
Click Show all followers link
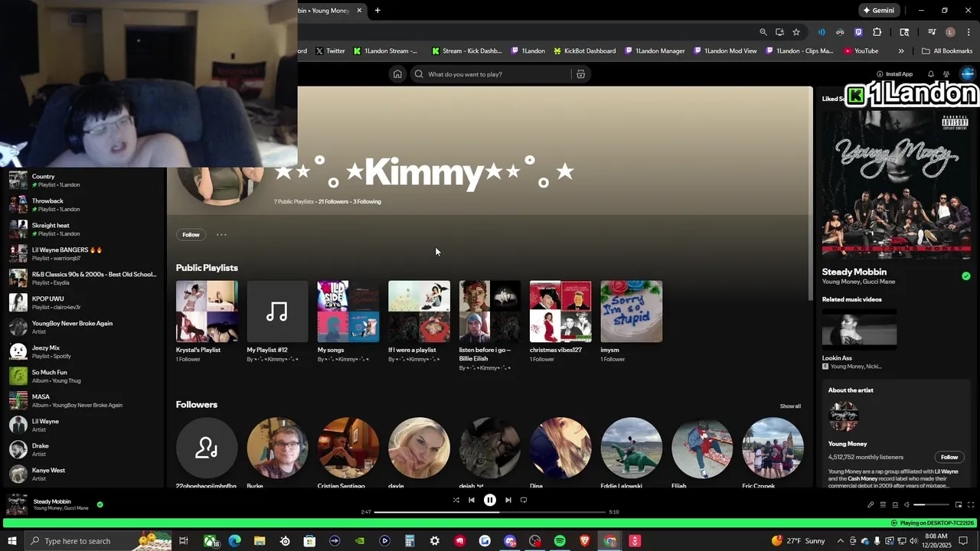pos(790,406)
